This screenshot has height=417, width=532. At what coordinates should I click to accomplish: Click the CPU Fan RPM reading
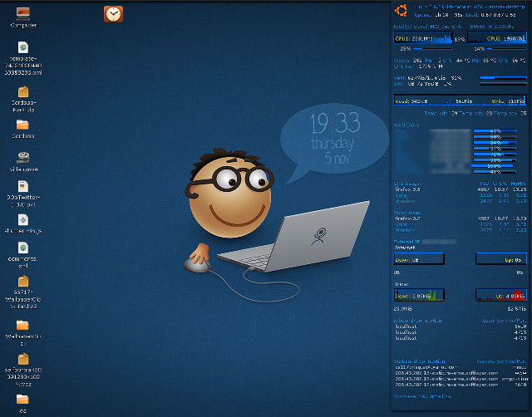click(x=418, y=66)
